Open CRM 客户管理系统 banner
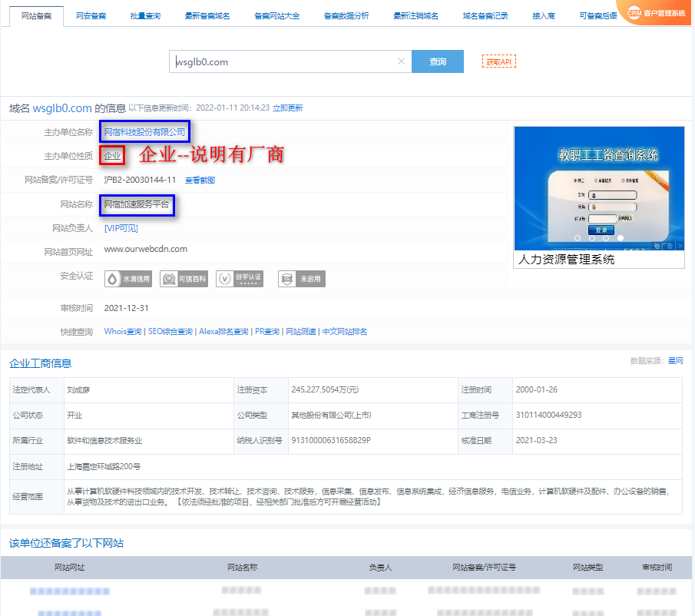The image size is (695, 616). [656, 12]
